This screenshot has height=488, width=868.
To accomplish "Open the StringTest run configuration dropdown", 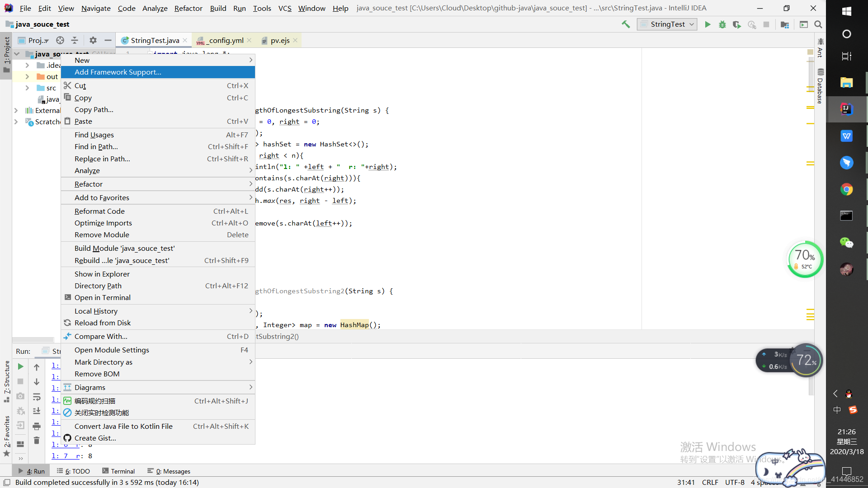I will (x=667, y=24).
